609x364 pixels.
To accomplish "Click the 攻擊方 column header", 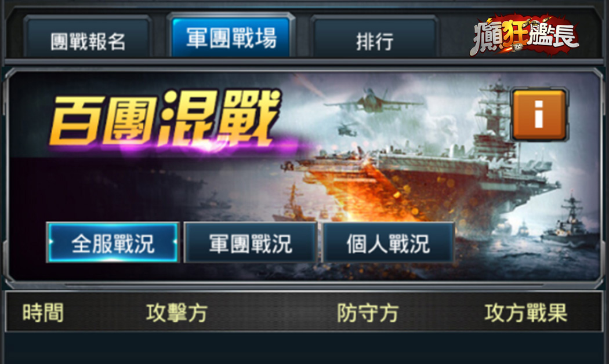I will tap(177, 313).
